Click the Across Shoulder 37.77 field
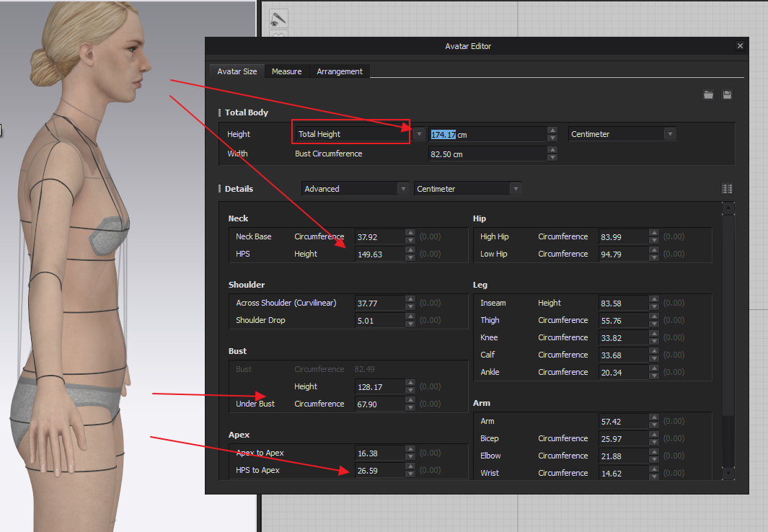This screenshot has height=532, width=768. 380,303
